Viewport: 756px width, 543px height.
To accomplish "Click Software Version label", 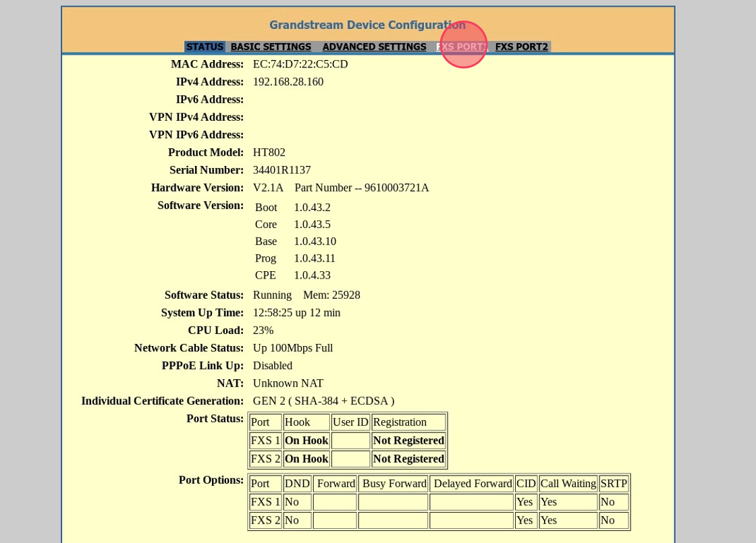I will (200, 206).
